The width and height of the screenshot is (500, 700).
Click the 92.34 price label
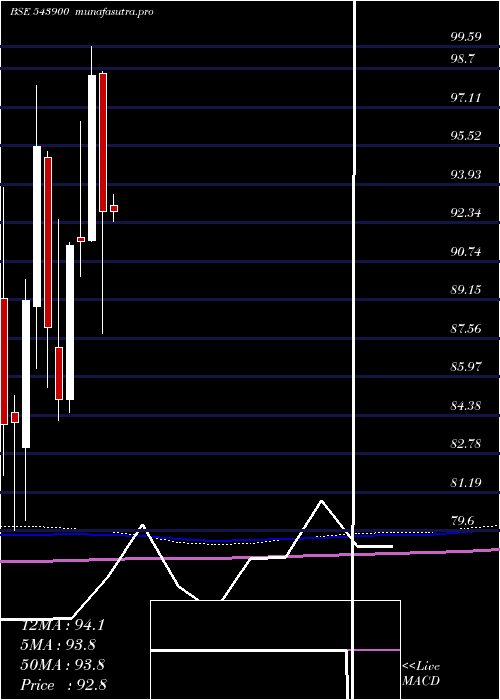click(466, 213)
